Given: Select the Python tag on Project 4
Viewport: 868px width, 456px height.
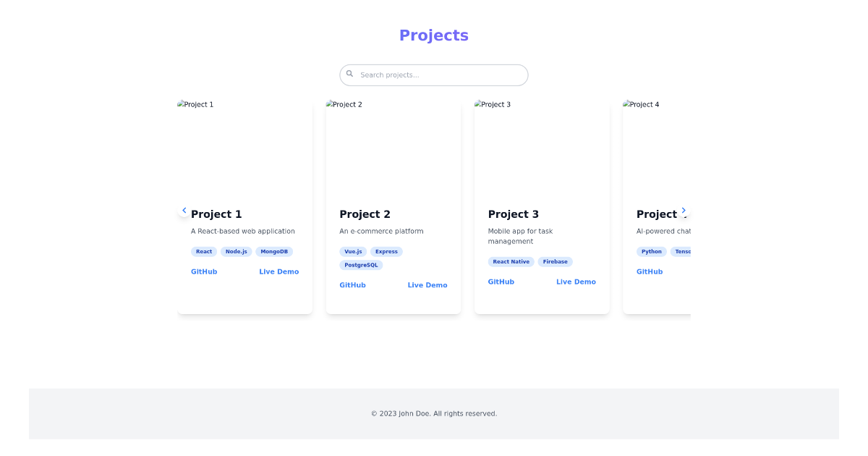Looking at the screenshot, I should tap(652, 251).
